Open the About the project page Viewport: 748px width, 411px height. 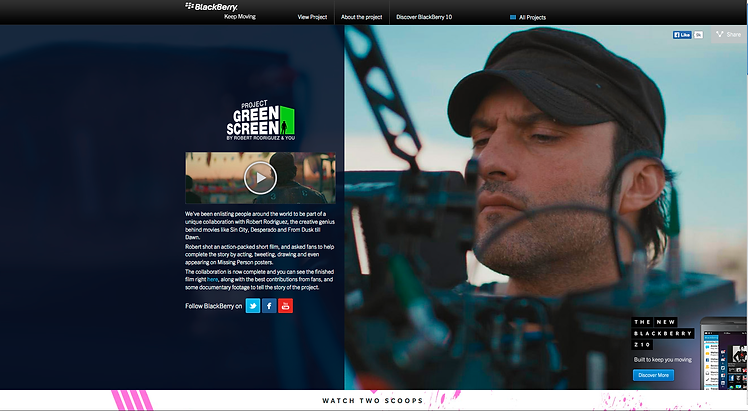coord(362,17)
